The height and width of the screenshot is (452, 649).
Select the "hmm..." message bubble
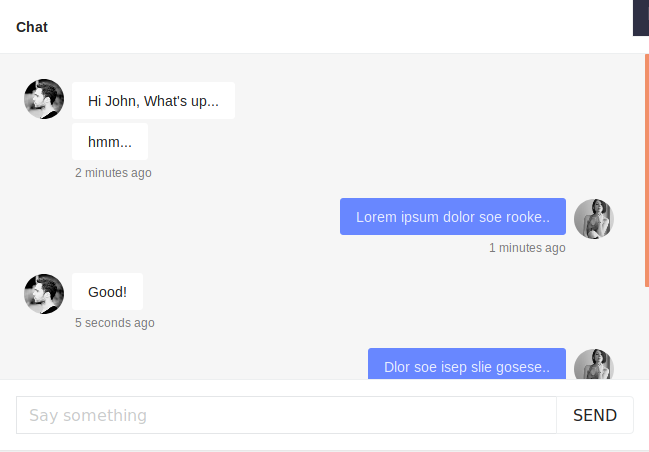(x=110, y=142)
